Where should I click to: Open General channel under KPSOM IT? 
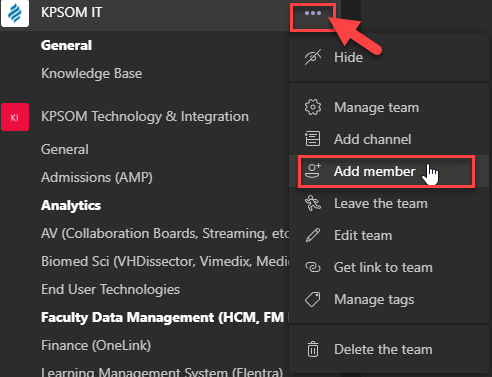(x=66, y=45)
